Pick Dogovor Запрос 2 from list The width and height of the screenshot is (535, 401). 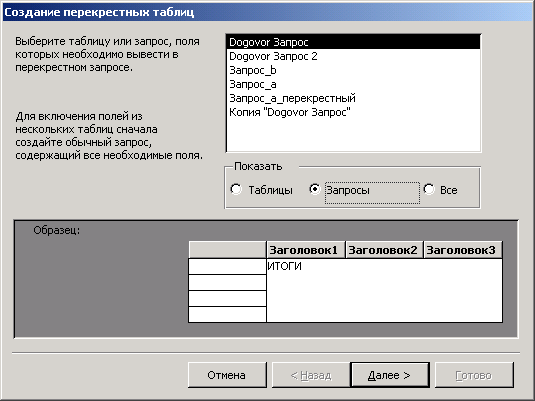(x=353, y=56)
